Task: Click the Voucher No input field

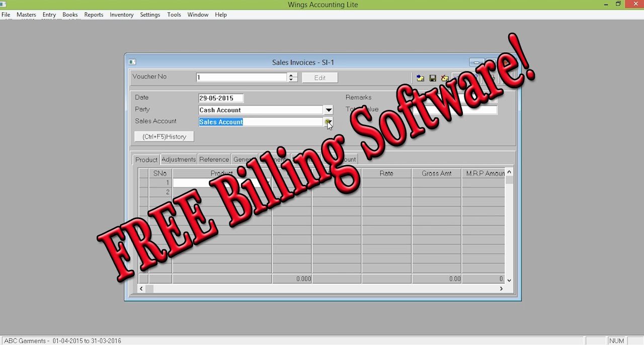Action: click(x=242, y=77)
